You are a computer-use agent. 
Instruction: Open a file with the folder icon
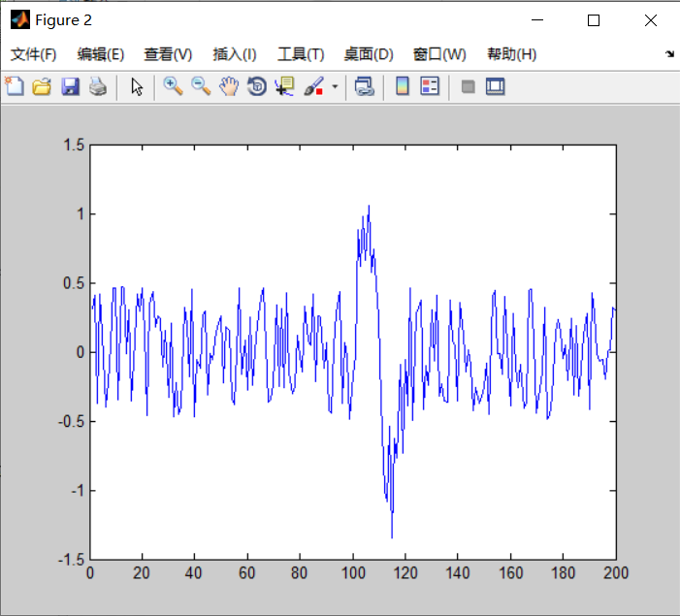click(x=42, y=86)
